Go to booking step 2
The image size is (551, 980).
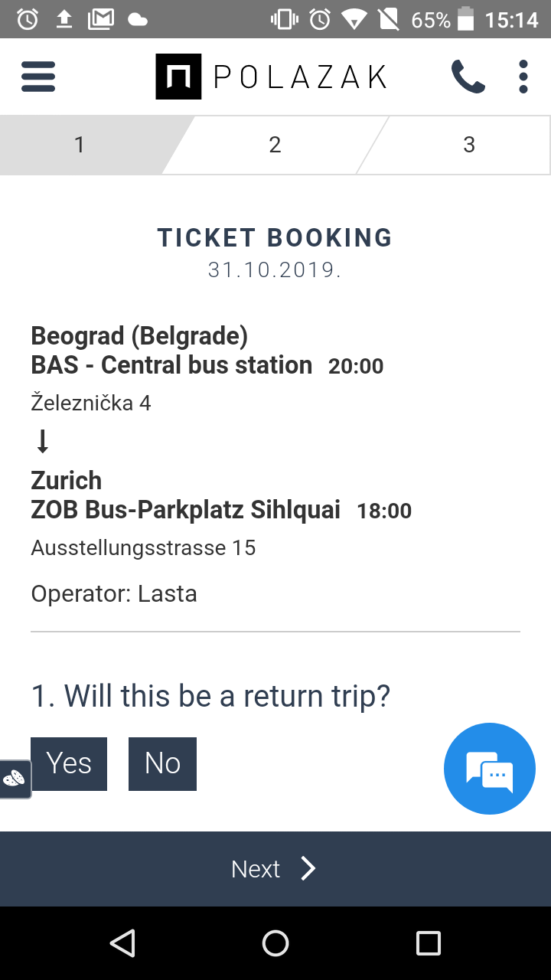(275, 145)
